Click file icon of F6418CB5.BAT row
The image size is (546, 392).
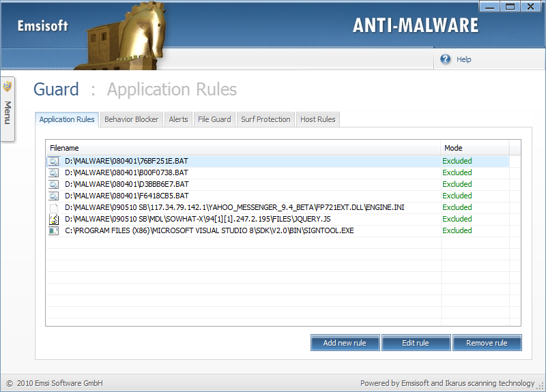tap(54, 196)
